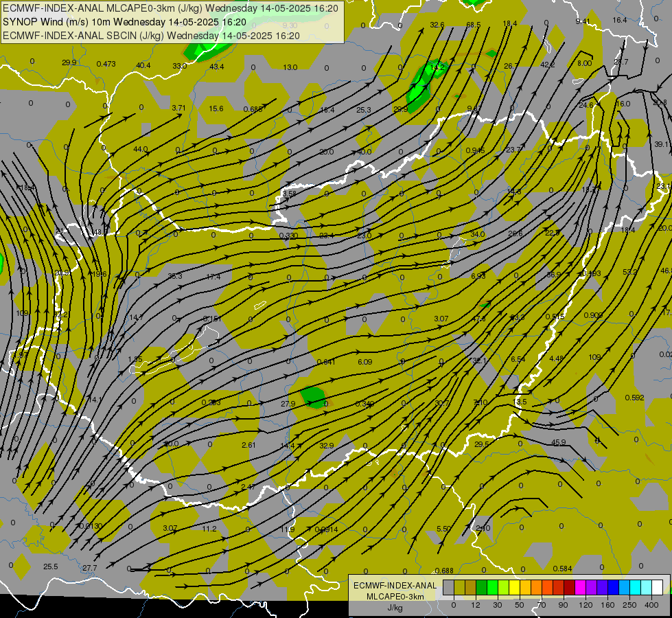Click the map value 0.945
672x618 pixels.
click(475, 150)
